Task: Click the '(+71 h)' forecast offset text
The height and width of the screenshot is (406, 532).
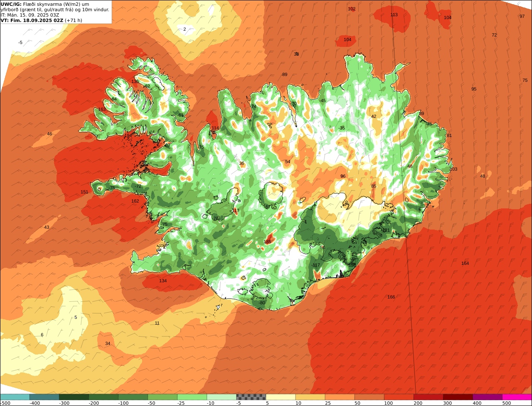Action: pos(74,20)
